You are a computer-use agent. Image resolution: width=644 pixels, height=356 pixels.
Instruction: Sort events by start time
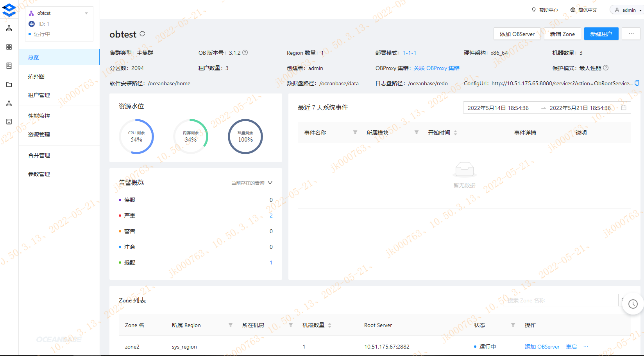point(455,133)
